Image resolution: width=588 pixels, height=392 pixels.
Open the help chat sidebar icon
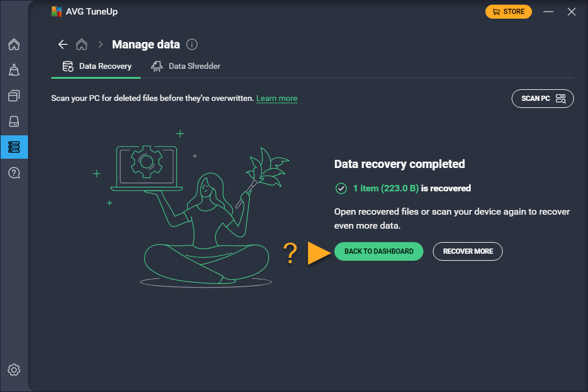pyautogui.click(x=14, y=173)
